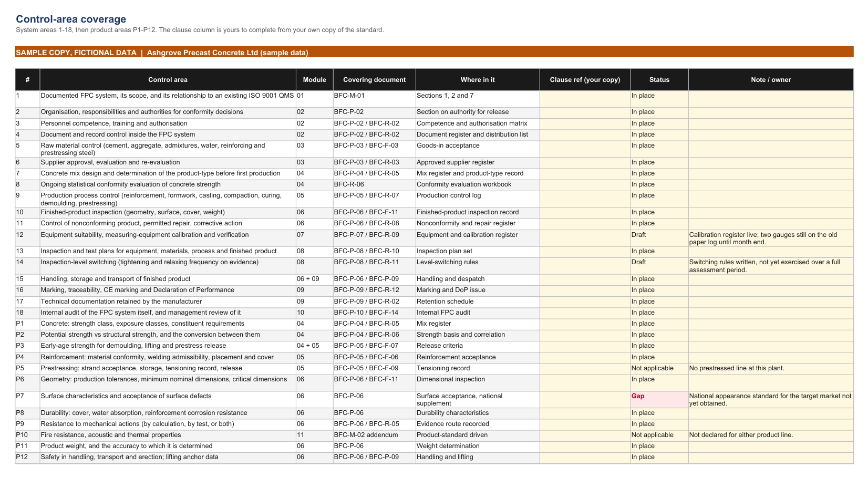The height and width of the screenshot is (478, 868).
Task: Click "Safety in handling, transport and erection" row
Action: pos(434,458)
